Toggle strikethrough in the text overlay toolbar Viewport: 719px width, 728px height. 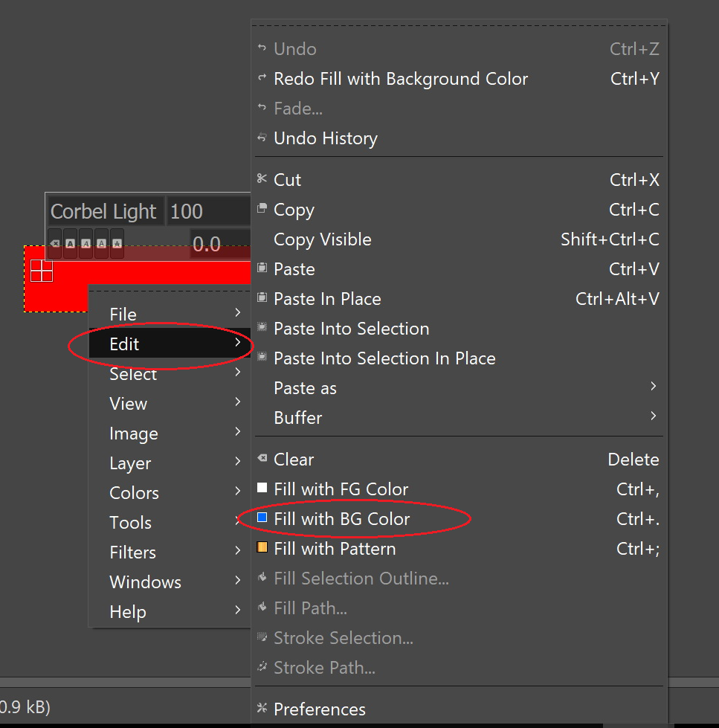(x=117, y=243)
